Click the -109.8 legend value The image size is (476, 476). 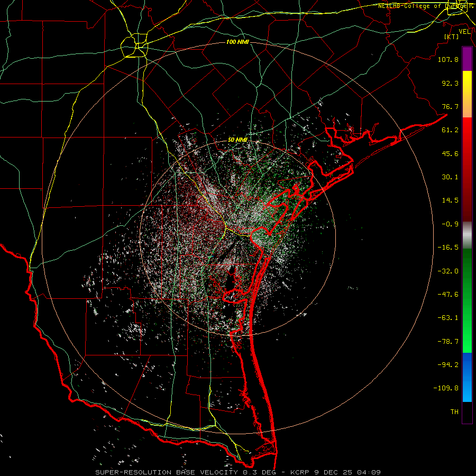pyautogui.click(x=446, y=388)
